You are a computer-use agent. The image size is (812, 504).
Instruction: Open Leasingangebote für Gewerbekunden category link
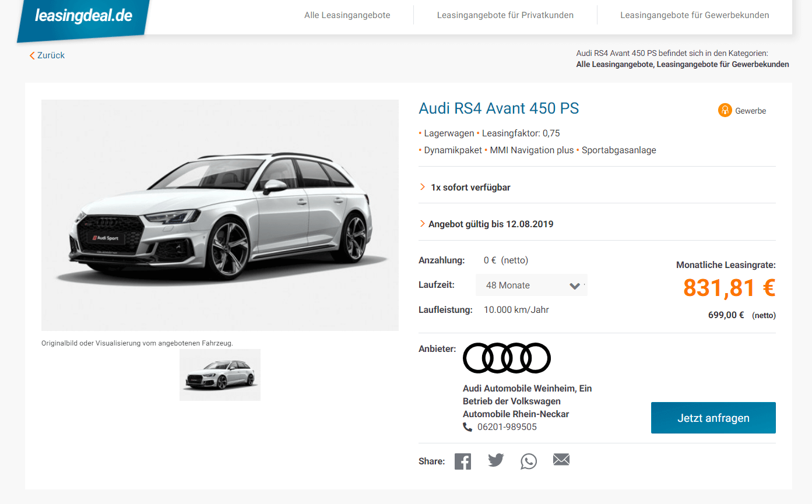pyautogui.click(x=723, y=64)
